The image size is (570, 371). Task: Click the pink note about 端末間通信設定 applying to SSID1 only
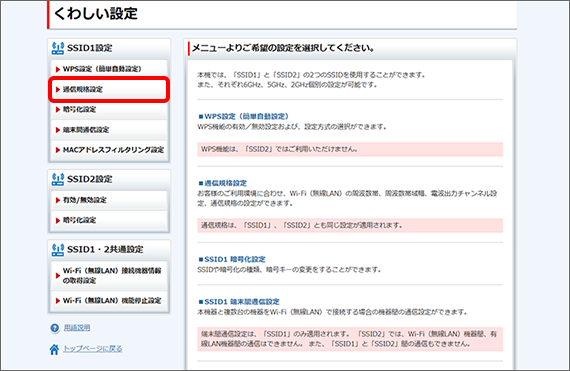tap(350, 339)
